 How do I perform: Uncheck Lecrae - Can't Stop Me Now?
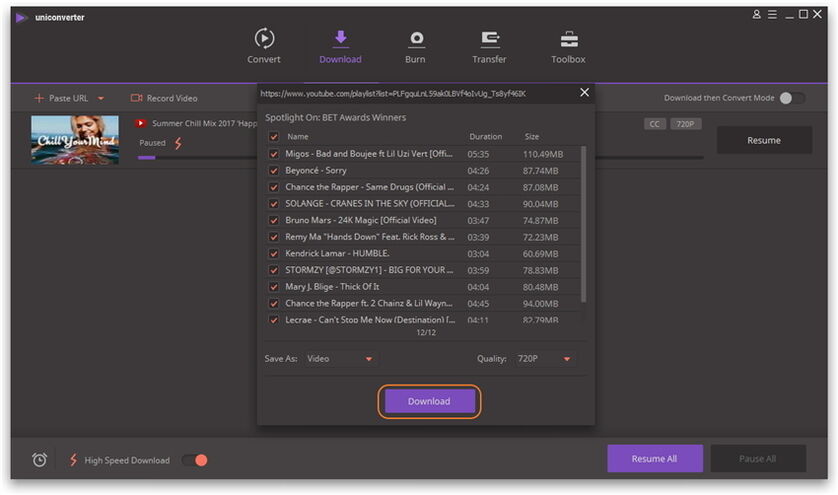pyautogui.click(x=274, y=320)
